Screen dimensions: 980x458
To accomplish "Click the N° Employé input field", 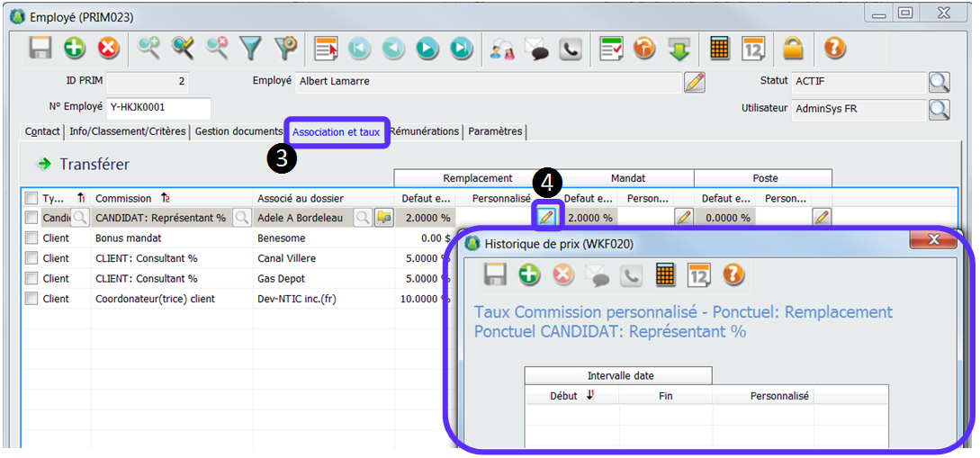I will coord(158,108).
